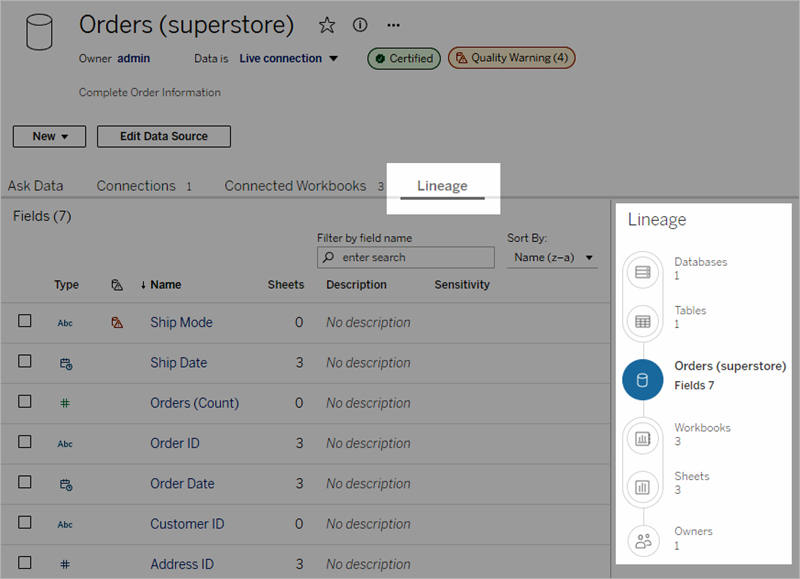
Task: Click the Workbooks icon in the Lineage pane
Action: tap(643, 436)
